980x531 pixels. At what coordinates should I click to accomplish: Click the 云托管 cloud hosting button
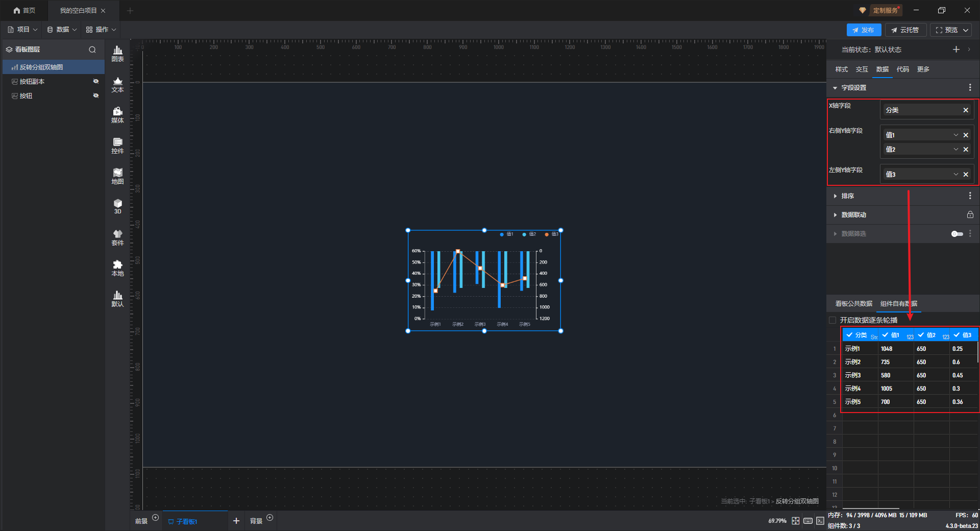(x=905, y=30)
